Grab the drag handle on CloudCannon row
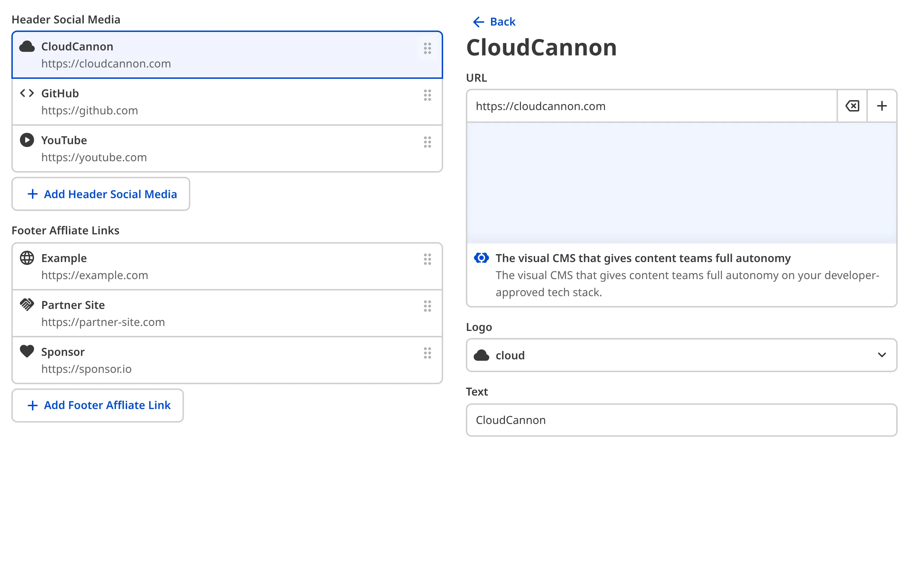 [427, 49]
